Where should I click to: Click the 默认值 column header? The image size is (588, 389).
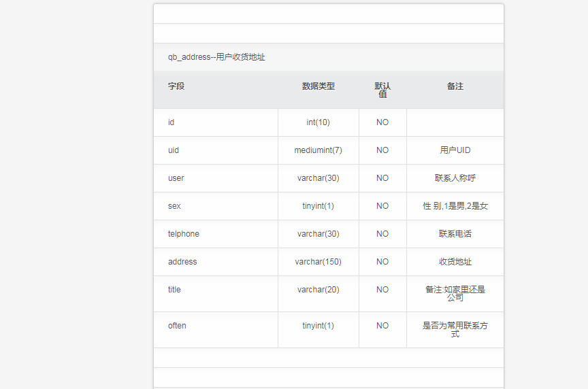(382, 90)
